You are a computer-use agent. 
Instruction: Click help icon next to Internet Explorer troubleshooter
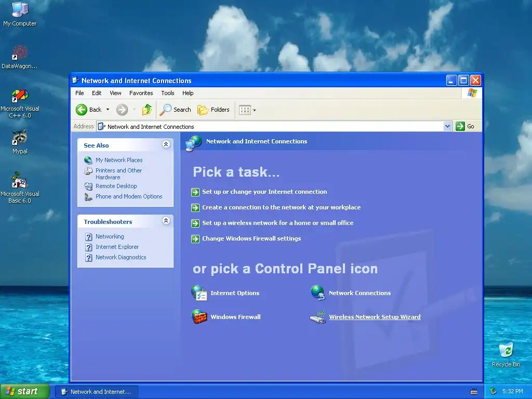pyautogui.click(x=88, y=247)
